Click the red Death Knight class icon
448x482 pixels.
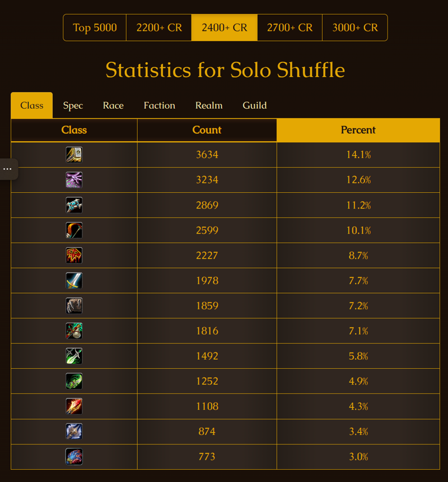pos(74,256)
